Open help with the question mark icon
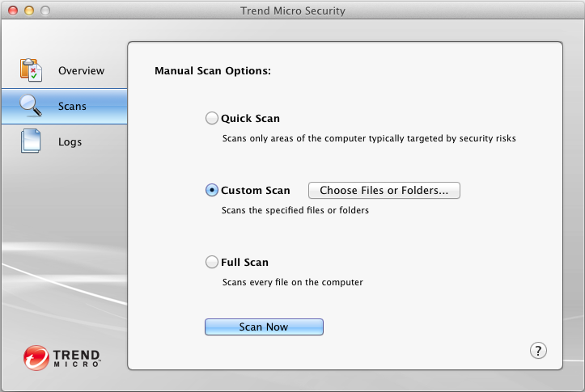The height and width of the screenshot is (392, 585). click(538, 350)
